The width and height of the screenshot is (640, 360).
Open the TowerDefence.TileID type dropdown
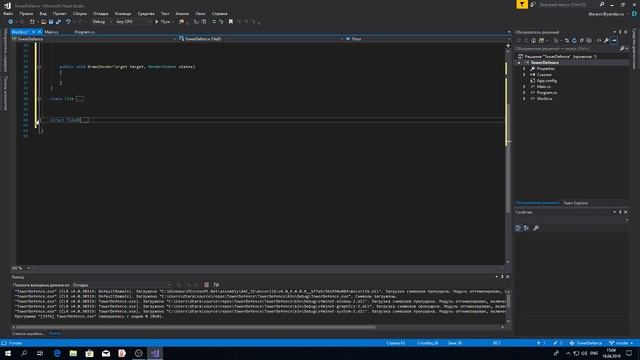(x=261, y=39)
